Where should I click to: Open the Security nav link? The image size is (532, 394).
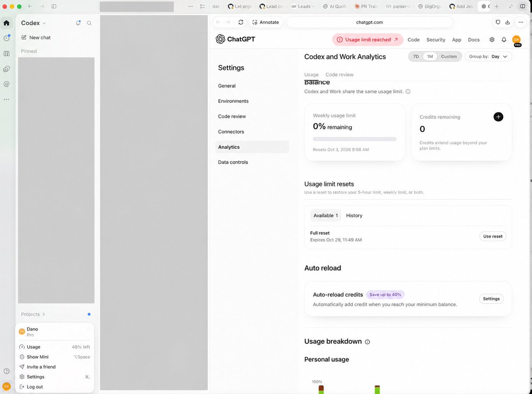[436, 39]
